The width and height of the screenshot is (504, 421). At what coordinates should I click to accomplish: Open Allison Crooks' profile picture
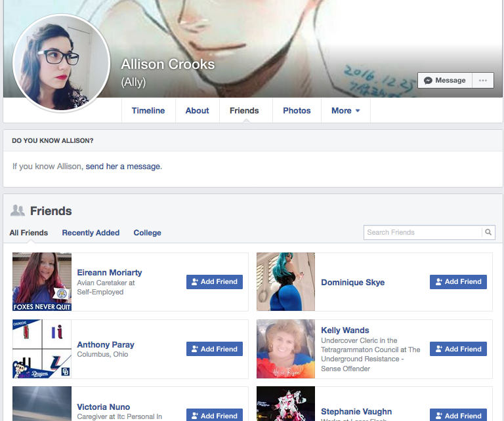(62, 63)
